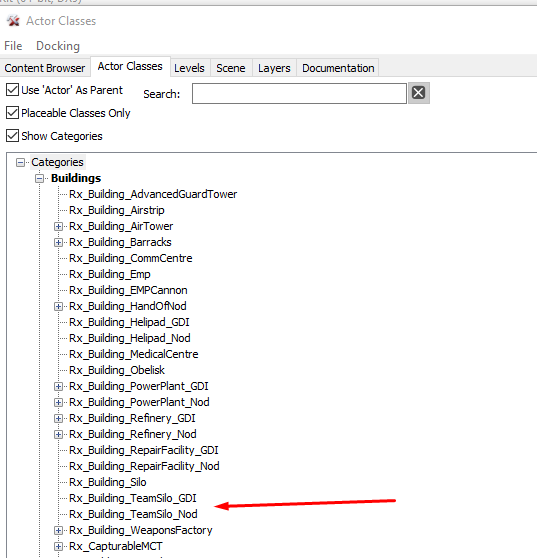
Task: Select Rx_Building_Airstrip class
Action: click(117, 210)
